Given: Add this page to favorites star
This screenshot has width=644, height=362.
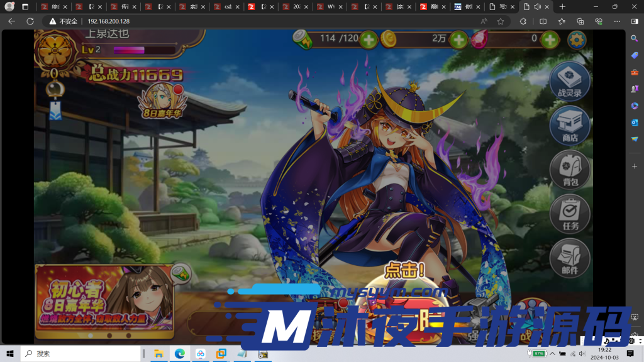Looking at the screenshot, I should pyautogui.click(x=501, y=21).
